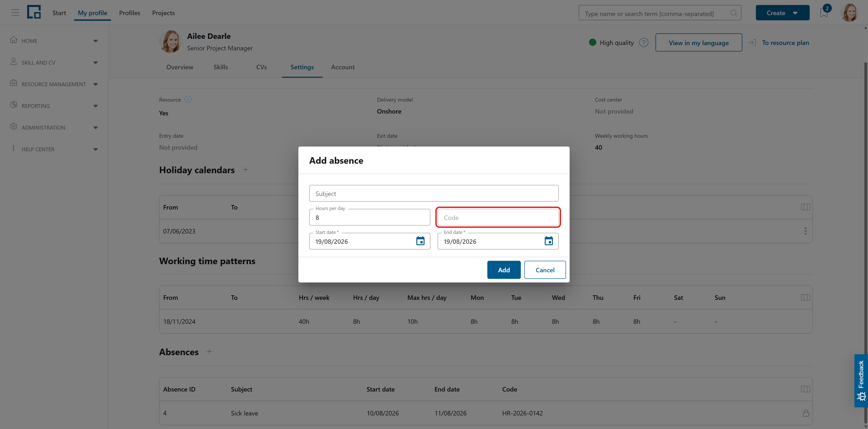
Task: Click the High quality help question icon
Action: (644, 43)
